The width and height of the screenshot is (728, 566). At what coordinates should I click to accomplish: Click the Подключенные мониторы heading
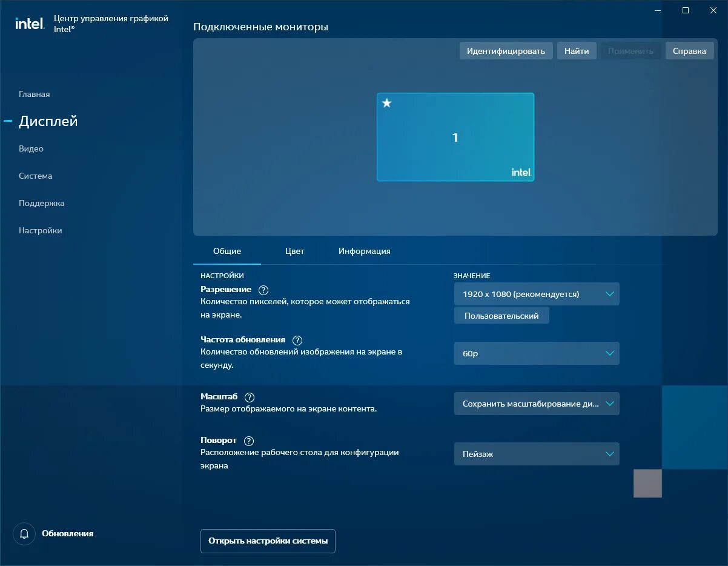tap(260, 27)
